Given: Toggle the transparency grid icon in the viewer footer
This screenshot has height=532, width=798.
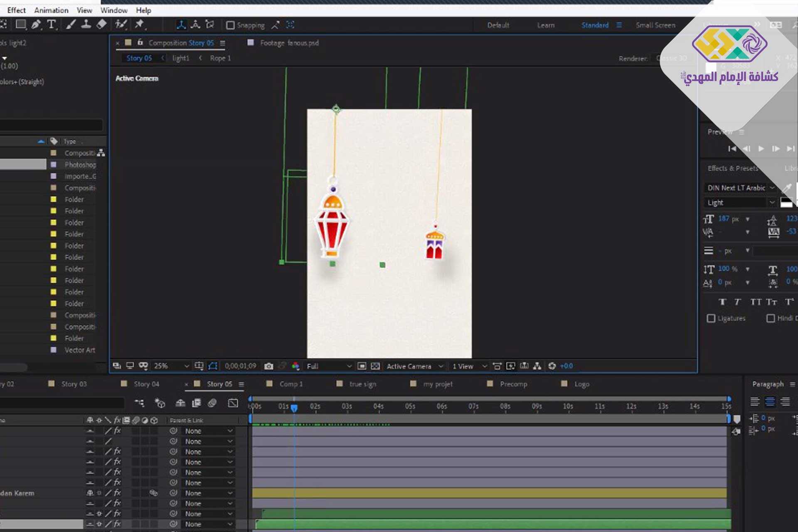Looking at the screenshot, I should coord(375,366).
